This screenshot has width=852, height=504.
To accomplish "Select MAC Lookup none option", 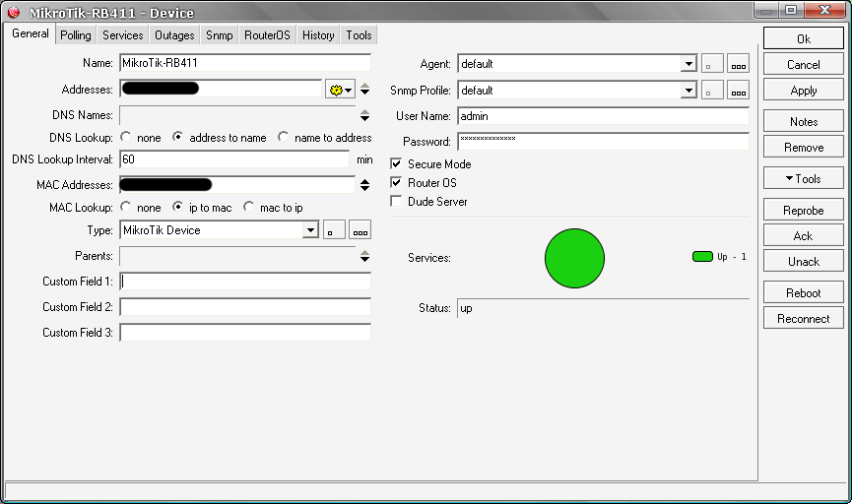I will click(125, 207).
